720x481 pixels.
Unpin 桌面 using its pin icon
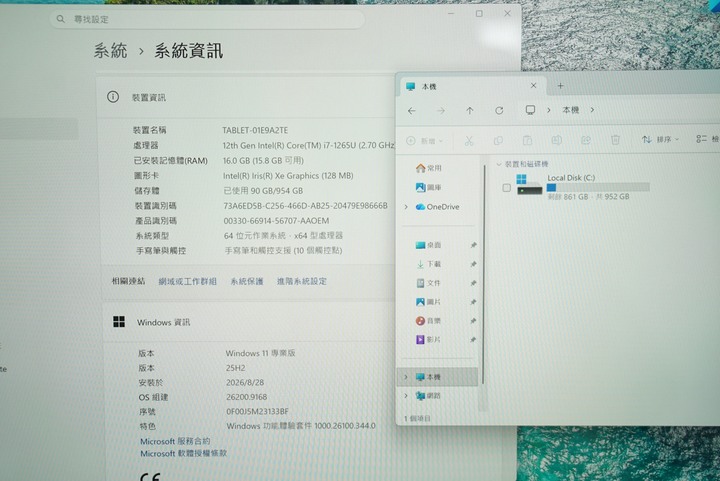click(473, 245)
